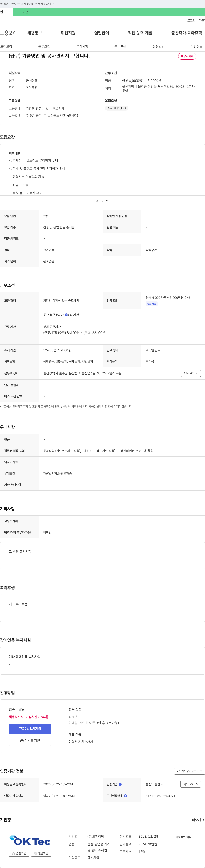
Task: Open the 실업급여 main menu
Action: pos(102,33)
